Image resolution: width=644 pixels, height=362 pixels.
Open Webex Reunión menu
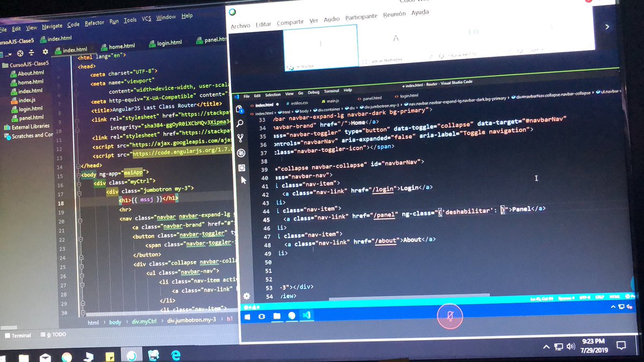[x=394, y=14]
